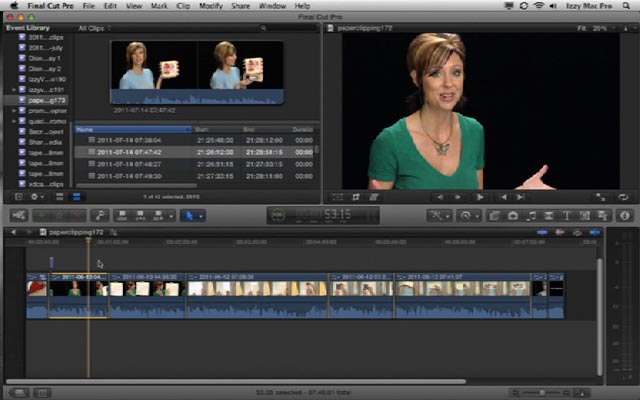This screenshot has width=640, height=400.
Task: Choose the Select arrow tool
Action: (189, 215)
